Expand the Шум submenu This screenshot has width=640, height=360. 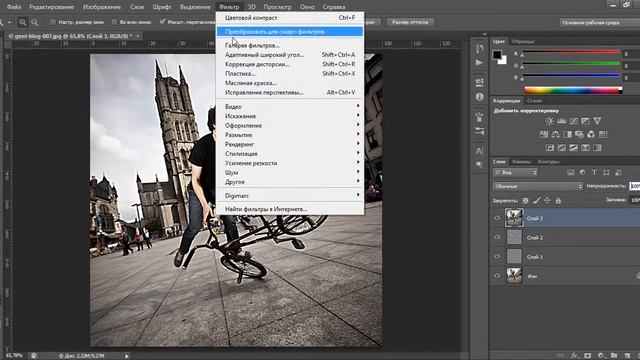(290, 172)
